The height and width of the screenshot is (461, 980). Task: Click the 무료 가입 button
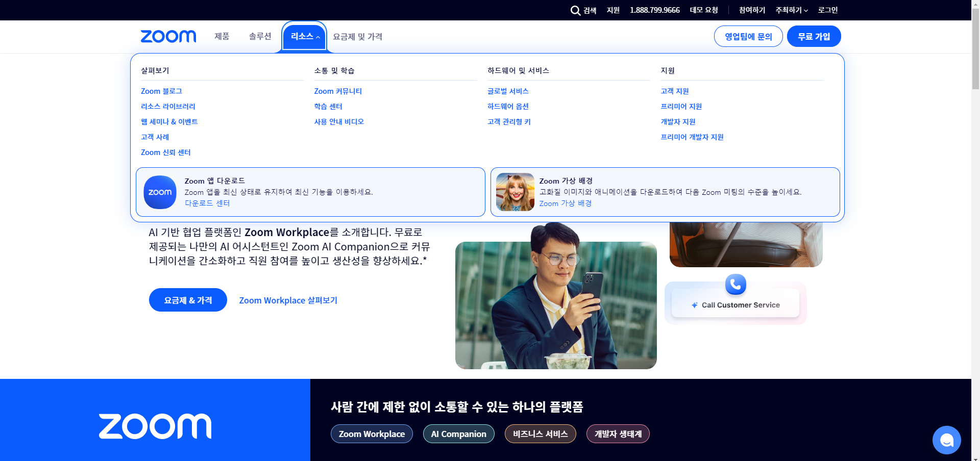coord(814,36)
